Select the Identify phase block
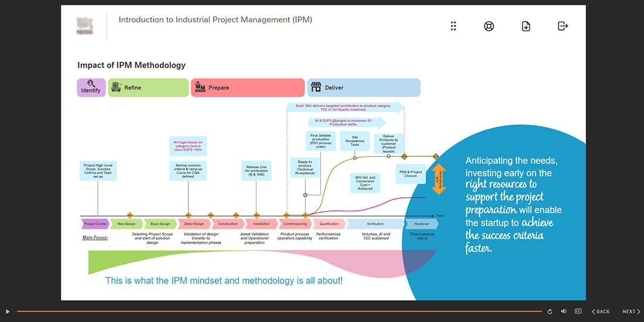The image size is (644, 322). [x=91, y=88]
